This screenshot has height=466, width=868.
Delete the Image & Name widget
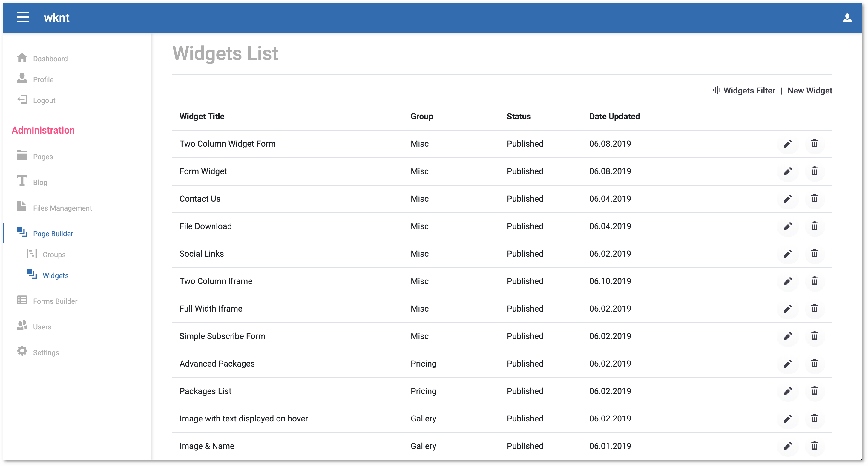pos(815,446)
